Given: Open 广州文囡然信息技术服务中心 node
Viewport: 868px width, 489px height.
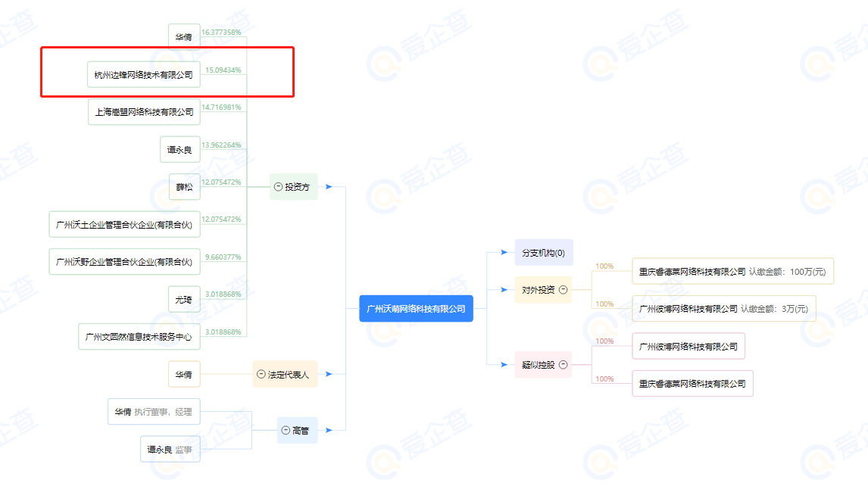Looking at the screenshot, I should point(139,337).
